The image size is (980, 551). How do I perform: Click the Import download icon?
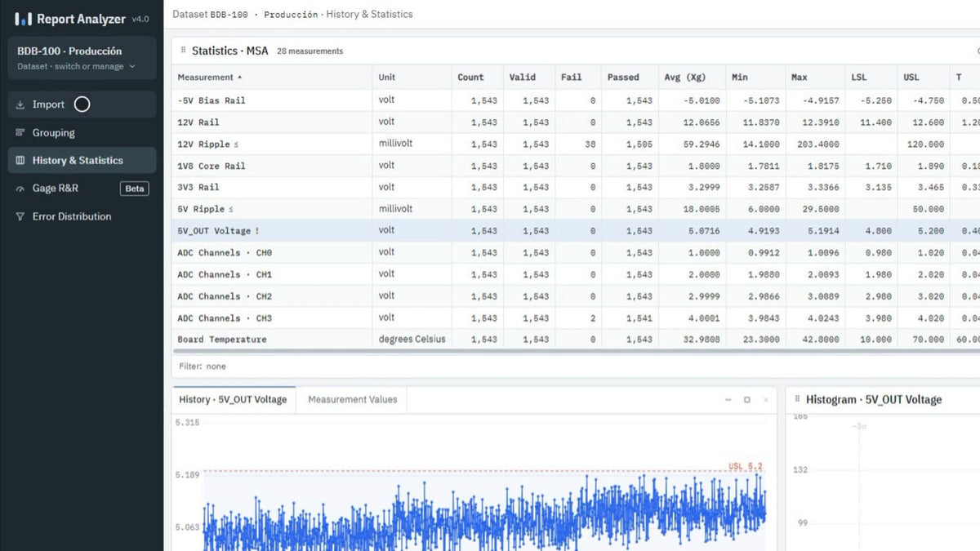20,104
